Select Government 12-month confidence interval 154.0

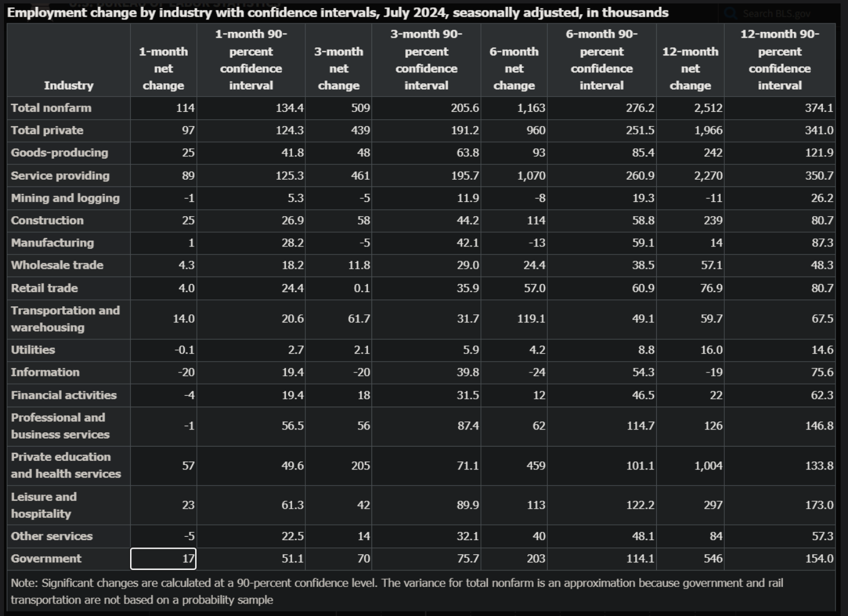click(819, 559)
